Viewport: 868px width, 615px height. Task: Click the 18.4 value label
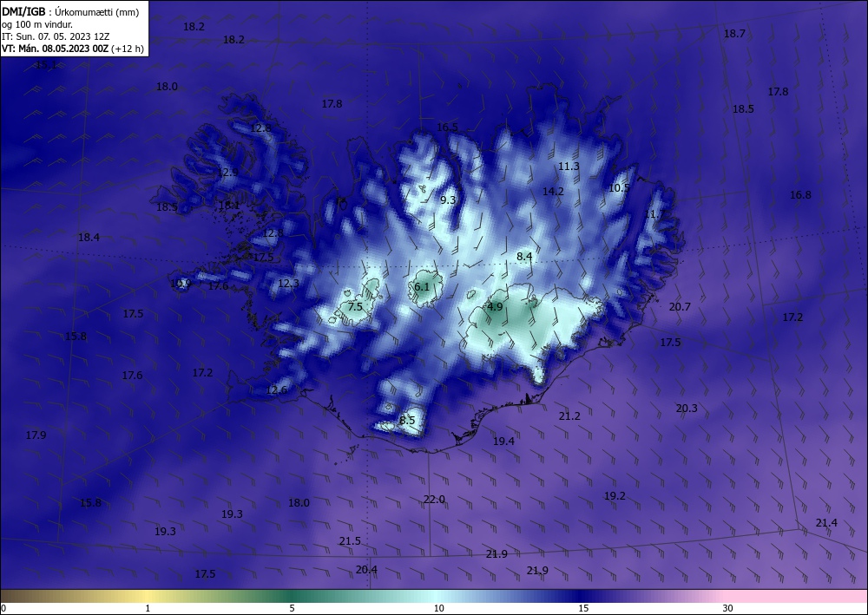[x=89, y=238]
